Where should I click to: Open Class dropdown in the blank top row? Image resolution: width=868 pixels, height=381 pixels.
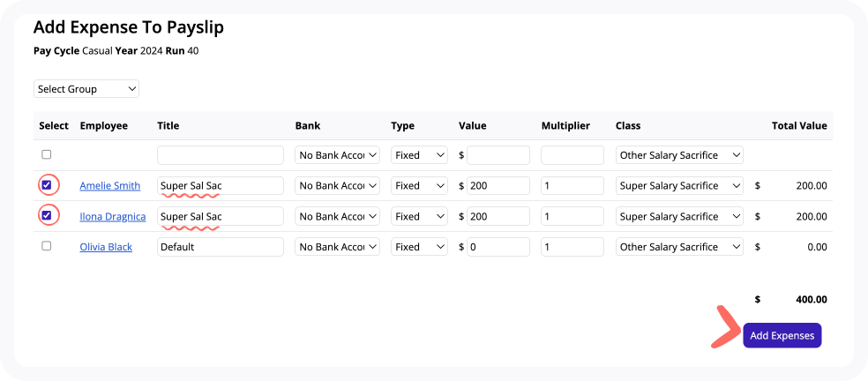(x=679, y=155)
